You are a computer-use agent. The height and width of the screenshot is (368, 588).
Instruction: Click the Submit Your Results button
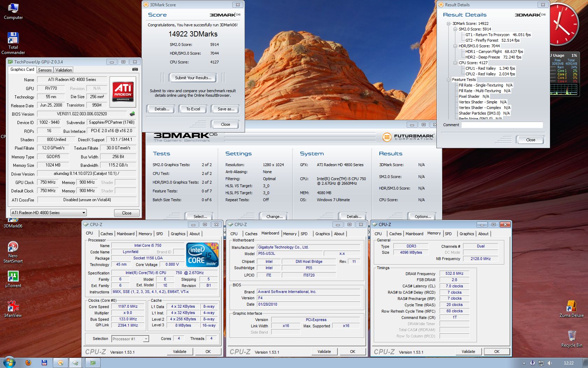coord(193,78)
